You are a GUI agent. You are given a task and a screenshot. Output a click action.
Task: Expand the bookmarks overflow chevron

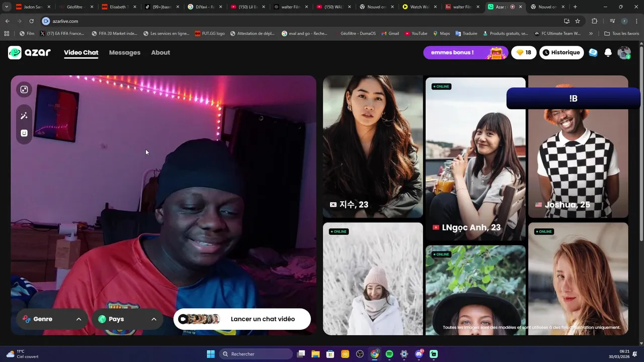tap(591, 34)
